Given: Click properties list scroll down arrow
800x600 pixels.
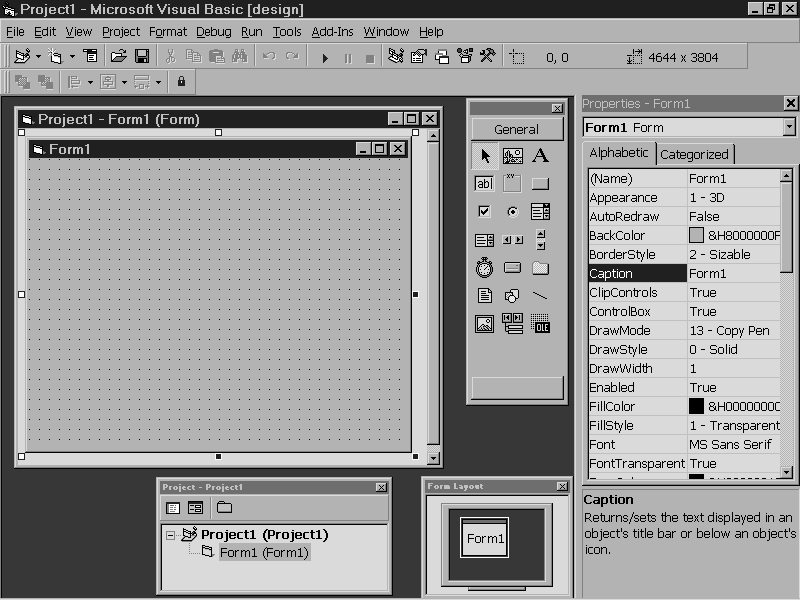Looking at the screenshot, I should (786, 472).
